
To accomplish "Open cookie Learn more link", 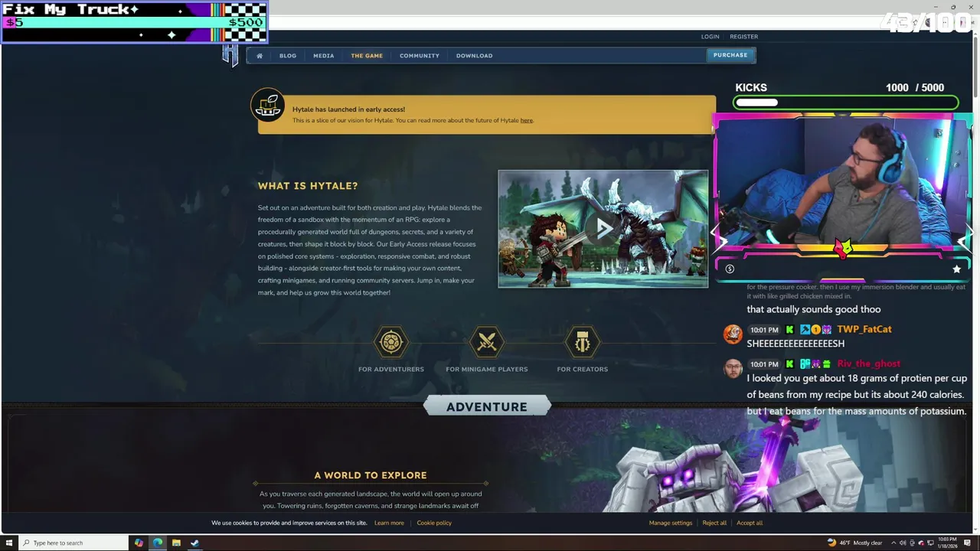I will pos(389,523).
